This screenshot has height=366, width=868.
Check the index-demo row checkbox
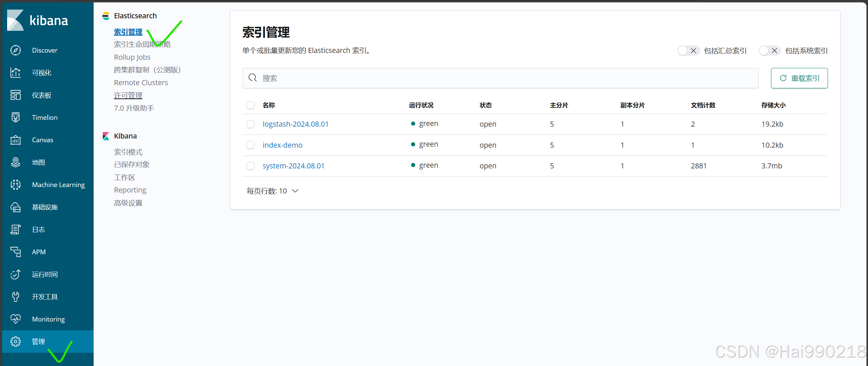251,145
